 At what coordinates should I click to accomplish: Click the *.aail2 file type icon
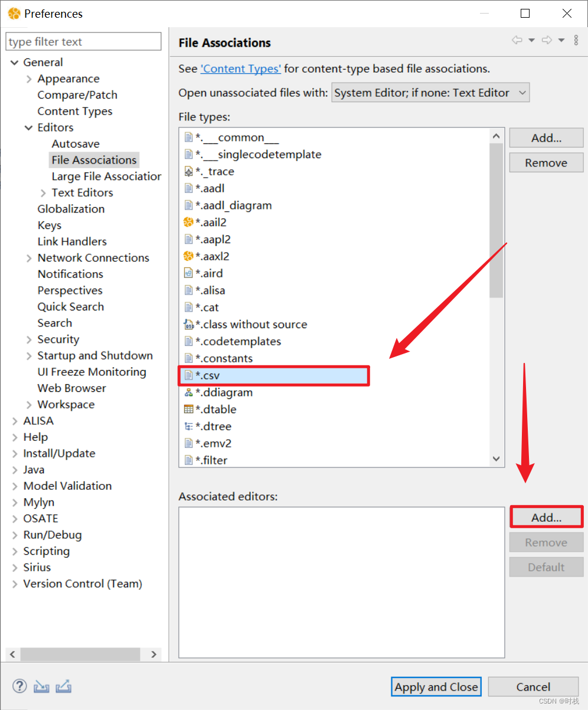(188, 223)
